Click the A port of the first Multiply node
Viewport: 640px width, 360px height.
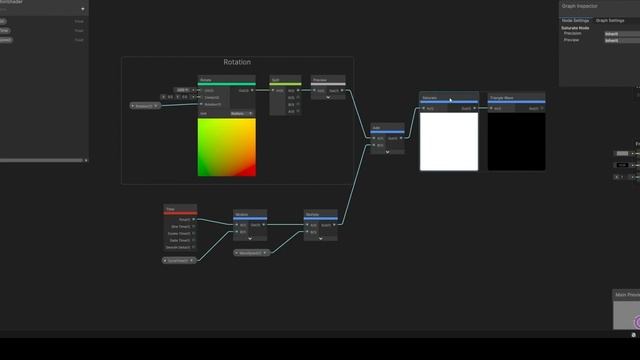(x=237, y=224)
